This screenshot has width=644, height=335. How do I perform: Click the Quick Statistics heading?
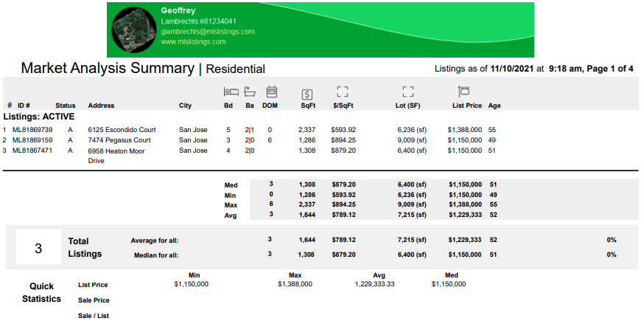(41, 292)
